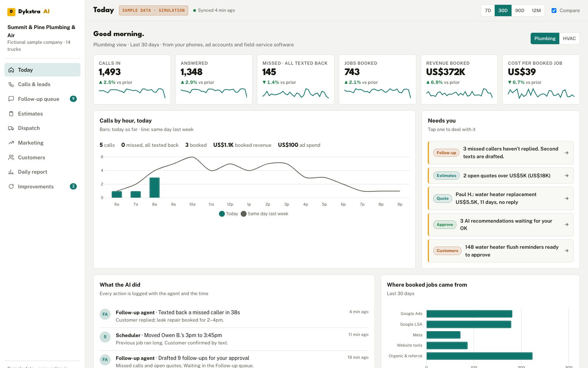Open the Answered 1,348 metric card
This screenshot has height=368, width=588.
(x=214, y=79)
